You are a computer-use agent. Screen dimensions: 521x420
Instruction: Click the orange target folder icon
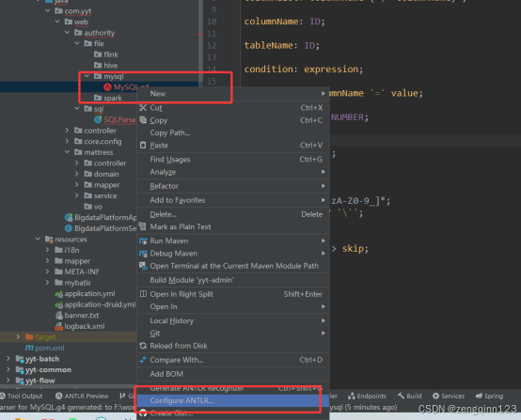tap(29, 337)
